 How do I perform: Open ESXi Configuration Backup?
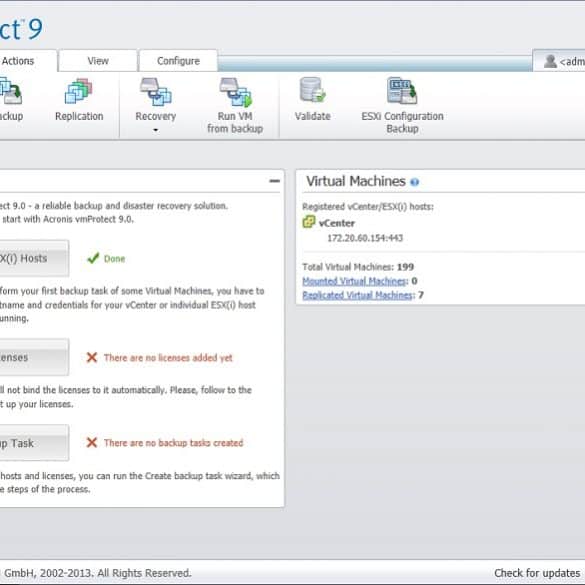point(402,106)
